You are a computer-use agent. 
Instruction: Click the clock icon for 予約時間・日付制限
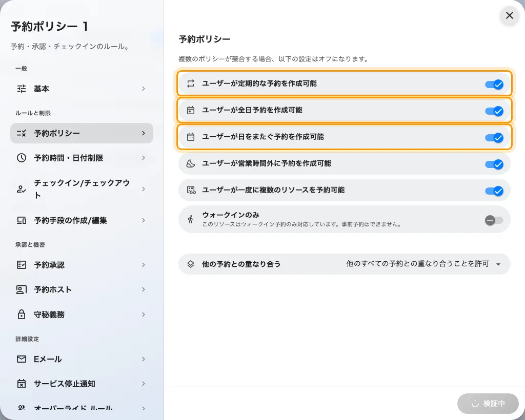coord(22,158)
